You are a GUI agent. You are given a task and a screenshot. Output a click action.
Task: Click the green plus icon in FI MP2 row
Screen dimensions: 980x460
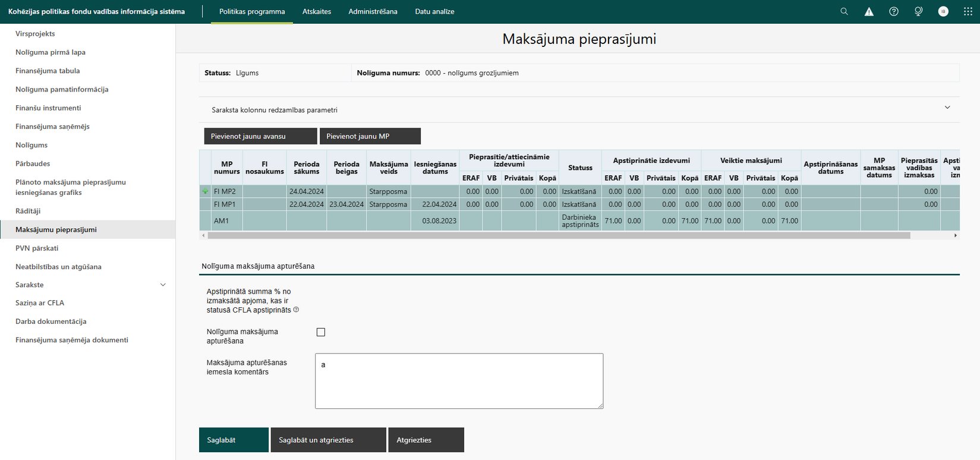click(206, 191)
